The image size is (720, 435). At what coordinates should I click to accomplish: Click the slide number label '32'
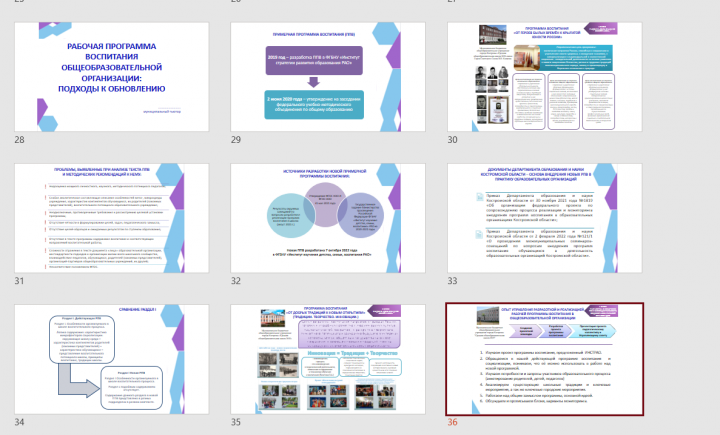click(x=236, y=281)
